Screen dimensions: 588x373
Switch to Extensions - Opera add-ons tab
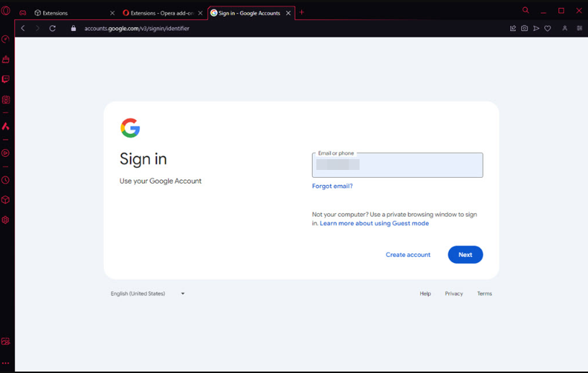[x=162, y=13]
